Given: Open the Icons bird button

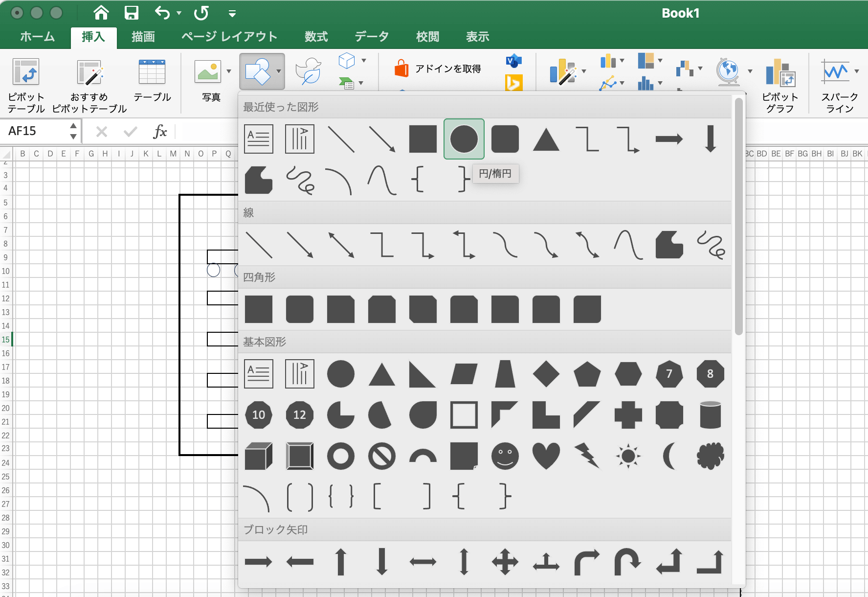Looking at the screenshot, I should (x=309, y=71).
